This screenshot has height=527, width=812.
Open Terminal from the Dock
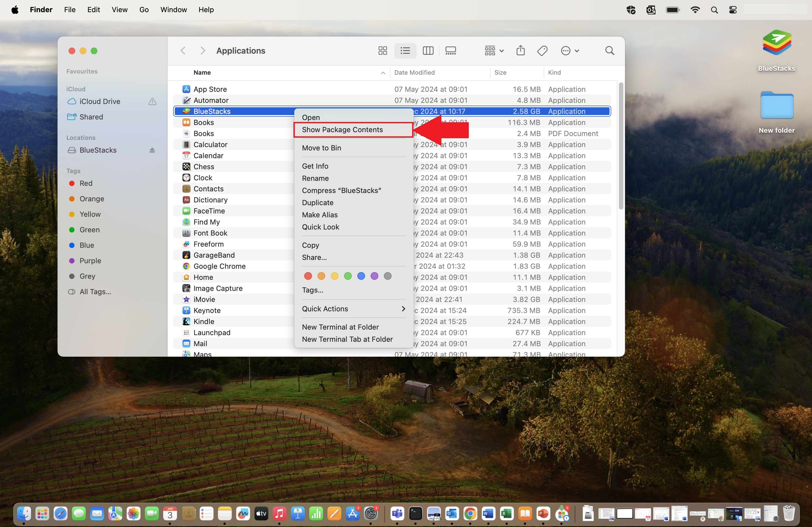click(415, 513)
